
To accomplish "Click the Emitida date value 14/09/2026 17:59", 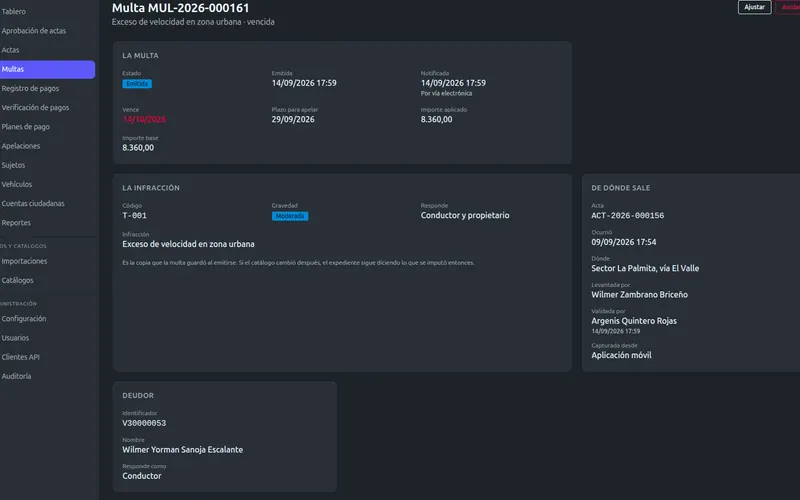I will click(304, 83).
